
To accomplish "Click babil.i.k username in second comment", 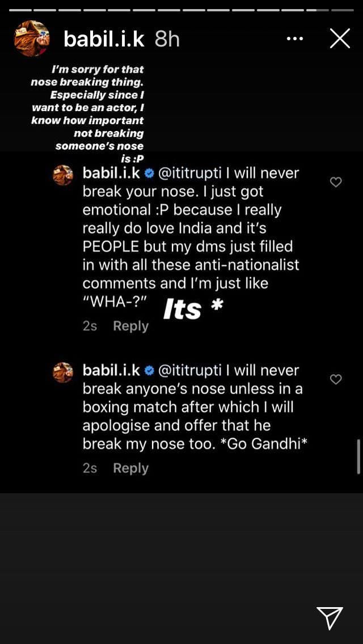I will pos(111,370).
